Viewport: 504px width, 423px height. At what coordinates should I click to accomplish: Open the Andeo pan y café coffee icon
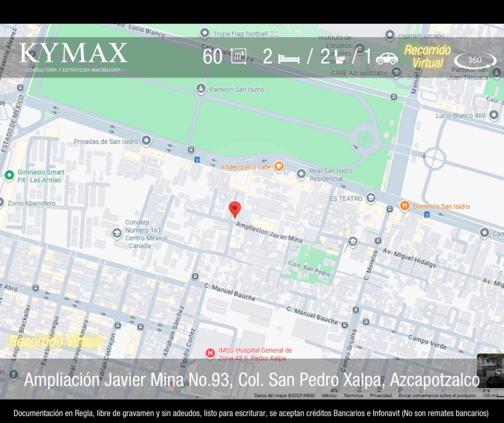(x=278, y=167)
